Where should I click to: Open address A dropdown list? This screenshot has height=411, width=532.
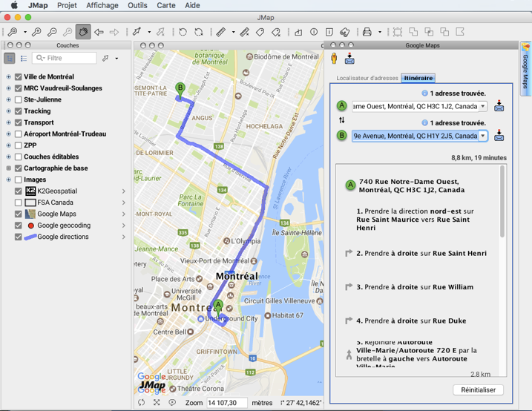click(x=483, y=106)
